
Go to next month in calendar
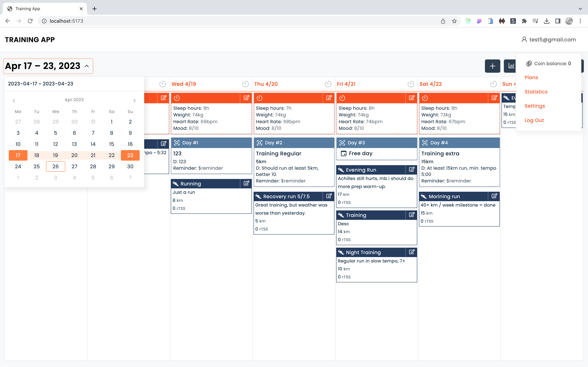coord(134,100)
